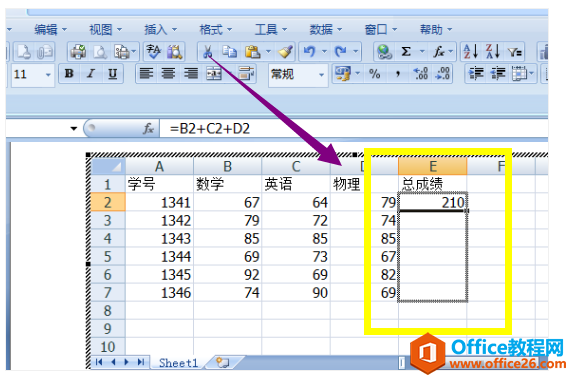This screenshot has height=381, width=573.
Task: Apply percent style with the % icon
Action: click(375, 74)
